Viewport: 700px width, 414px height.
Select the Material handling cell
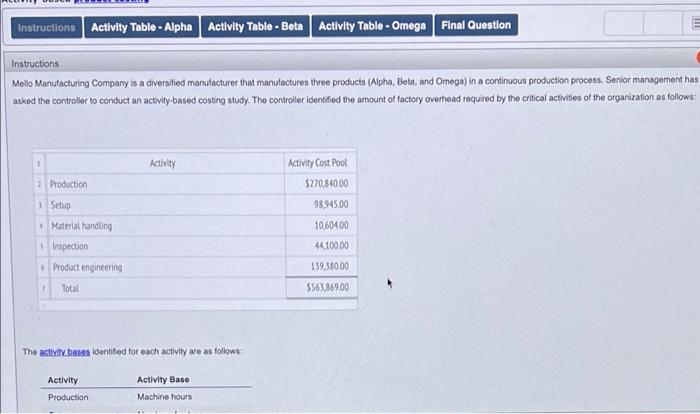pyautogui.click(x=166, y=226)
